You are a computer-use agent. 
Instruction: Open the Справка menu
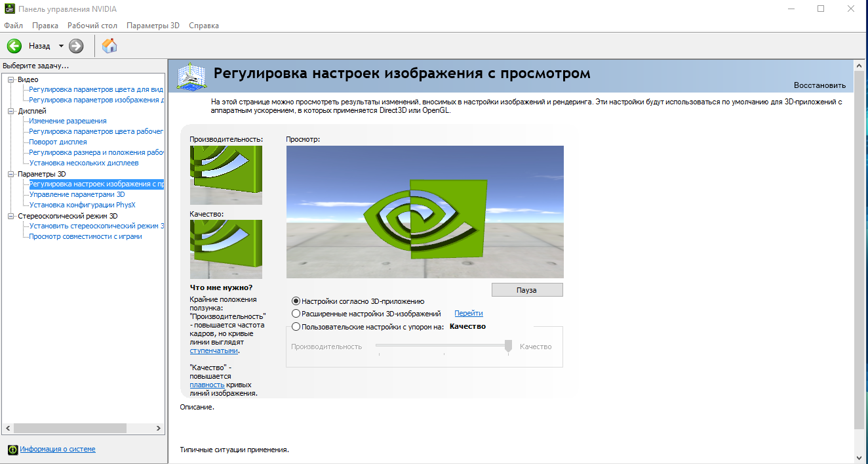coord(204,26)
